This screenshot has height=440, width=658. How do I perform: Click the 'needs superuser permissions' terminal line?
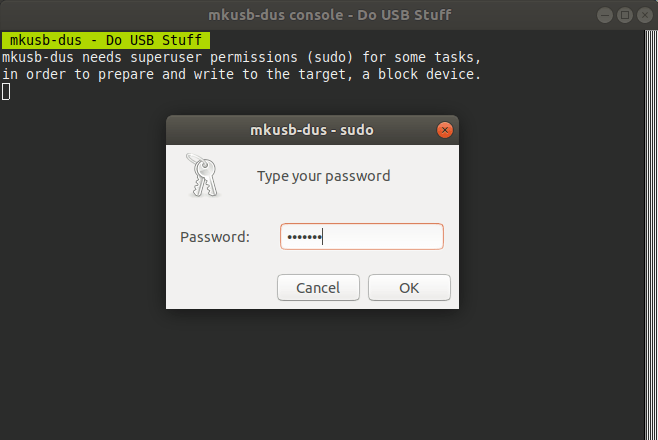pos(241,57)
